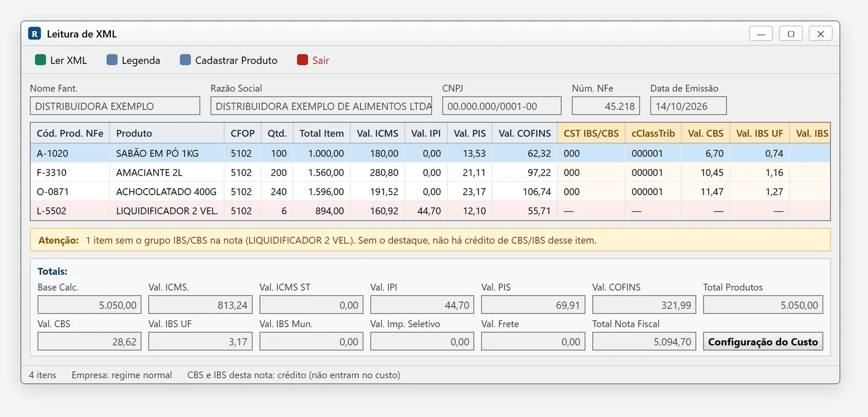868x417 pixels.
Task: Click status text Empresa: regime normal
Action: tap(122, 375)
